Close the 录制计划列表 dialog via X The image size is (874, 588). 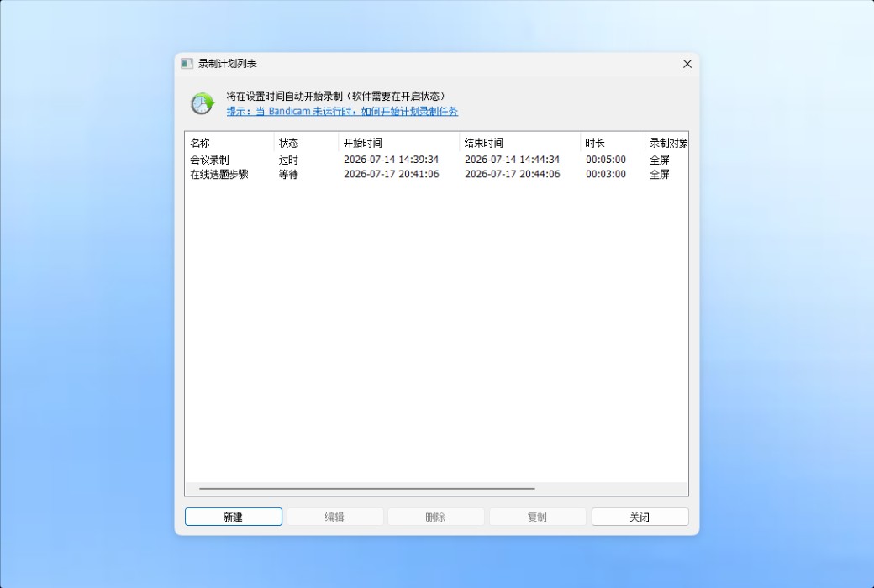[687, 64]
